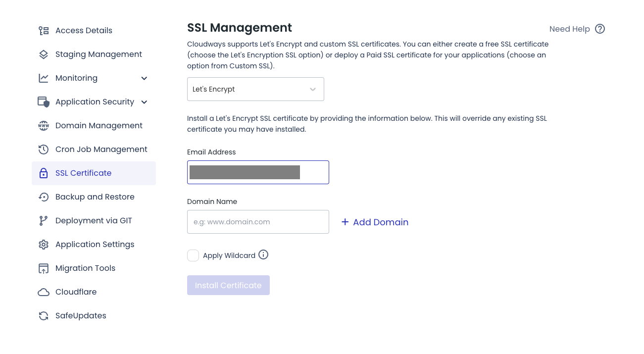Click the Need Help question mark icon

point(600,29)
